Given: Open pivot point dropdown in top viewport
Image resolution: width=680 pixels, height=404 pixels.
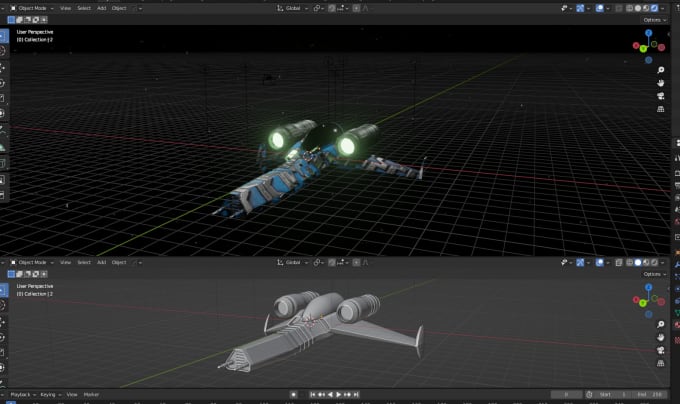Looking at the screenshot, I should point(319,8).
